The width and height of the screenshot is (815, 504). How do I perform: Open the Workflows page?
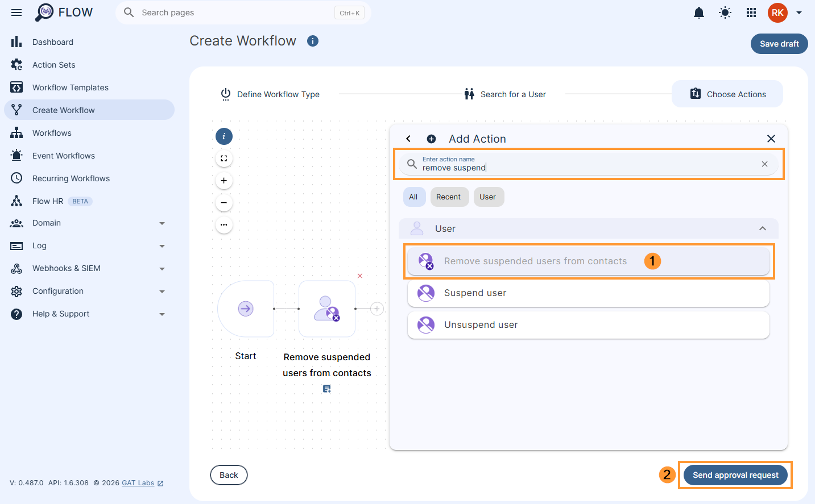point(89,133)
